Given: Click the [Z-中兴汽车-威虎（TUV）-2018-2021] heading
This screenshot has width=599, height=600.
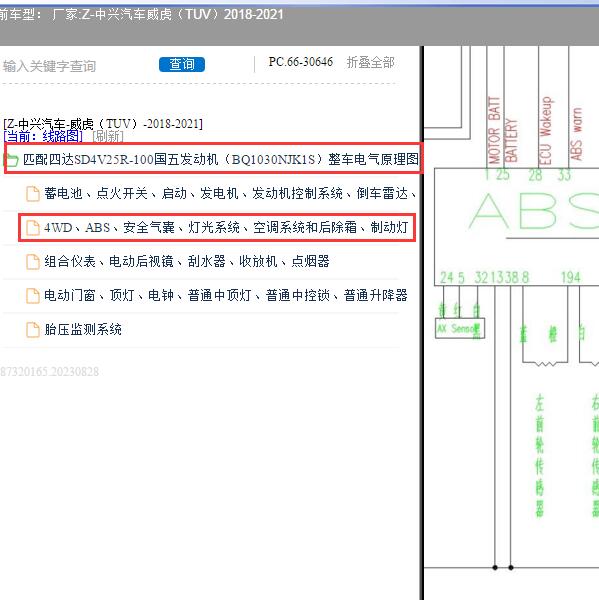Looking at the screenshot, I should [103, 124].
